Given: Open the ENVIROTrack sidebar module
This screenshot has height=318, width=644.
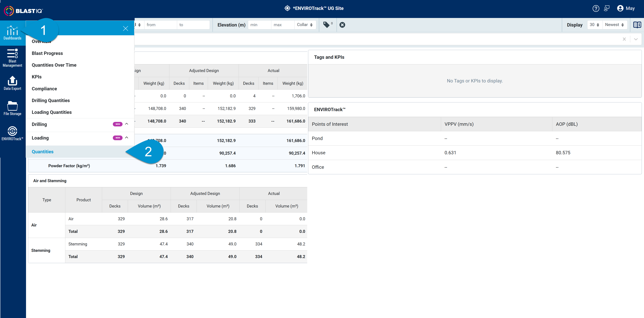Looking at the screenshot, I should [12, 133].
